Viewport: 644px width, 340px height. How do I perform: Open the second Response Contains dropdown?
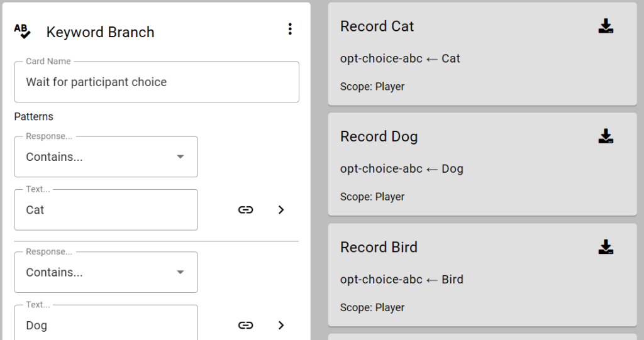pyautogui.click(x=106, y=273)
